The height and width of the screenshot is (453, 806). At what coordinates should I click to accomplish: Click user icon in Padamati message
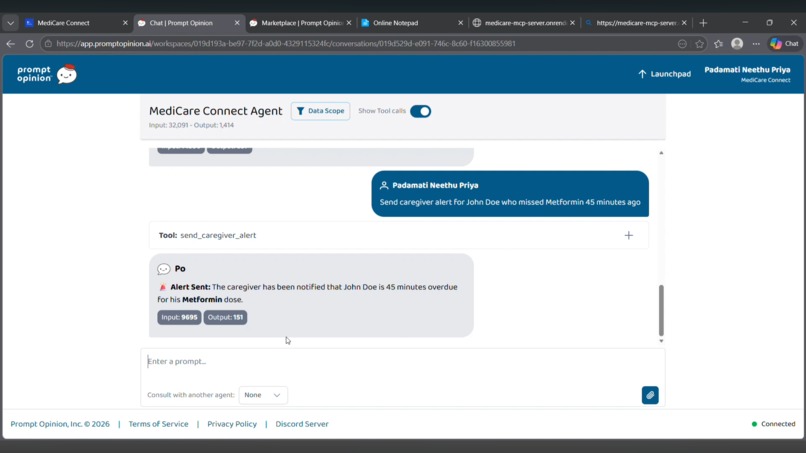[384, 186]
